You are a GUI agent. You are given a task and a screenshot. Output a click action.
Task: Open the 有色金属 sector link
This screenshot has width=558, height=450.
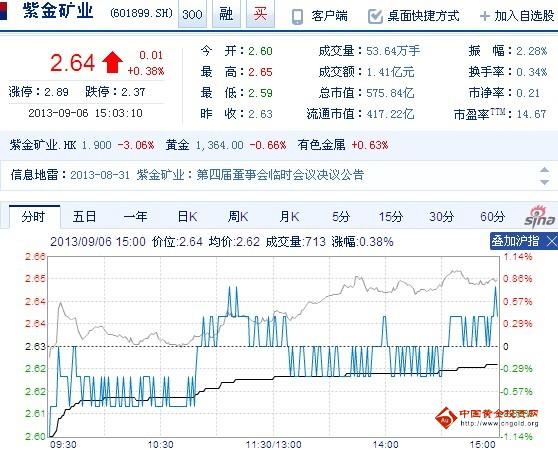322,145
